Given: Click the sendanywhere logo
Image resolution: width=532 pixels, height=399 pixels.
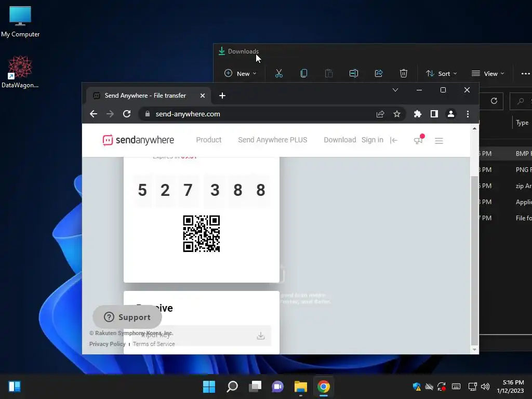Looking at the screenshot, I should pos(138,140).
